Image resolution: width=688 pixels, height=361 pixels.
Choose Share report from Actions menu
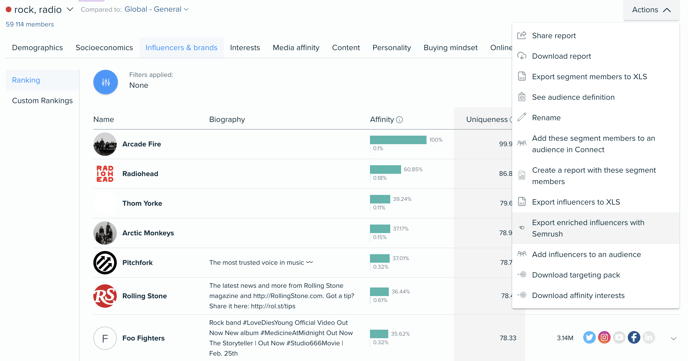pyautogui.click(x=595, y=36)
